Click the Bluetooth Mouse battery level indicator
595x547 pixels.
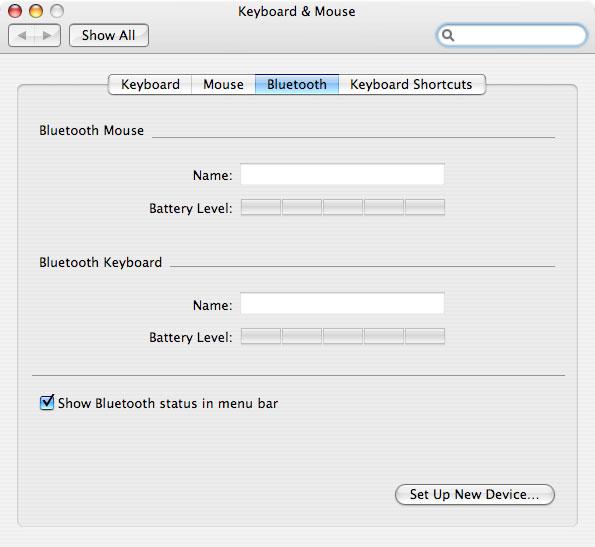pyautogui.click(x=343, y=207)
